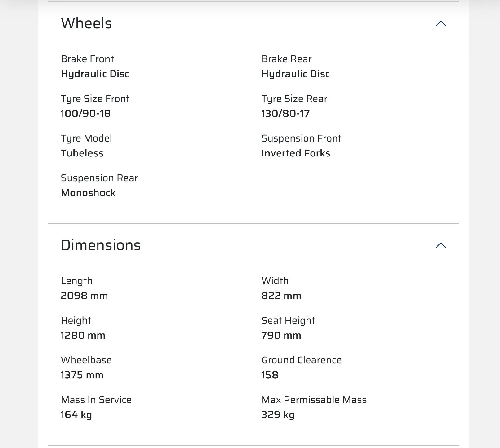
Task: Select the Brake Front label
Action: click(x=87, y=59)
